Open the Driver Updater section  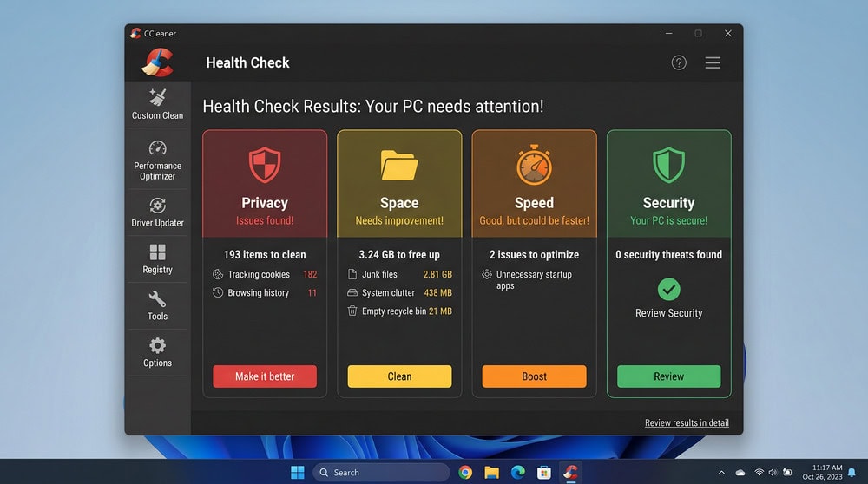coord(157,213)
